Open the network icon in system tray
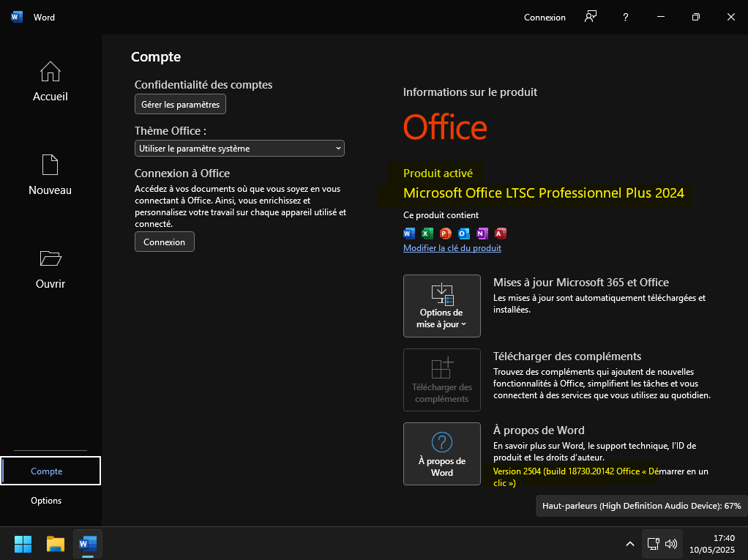The width and height of the screenshot is (748, 560). coord(653,544)
